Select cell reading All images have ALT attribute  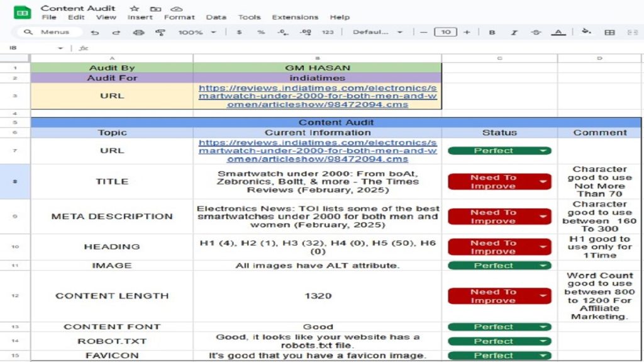tap(318, 265)
